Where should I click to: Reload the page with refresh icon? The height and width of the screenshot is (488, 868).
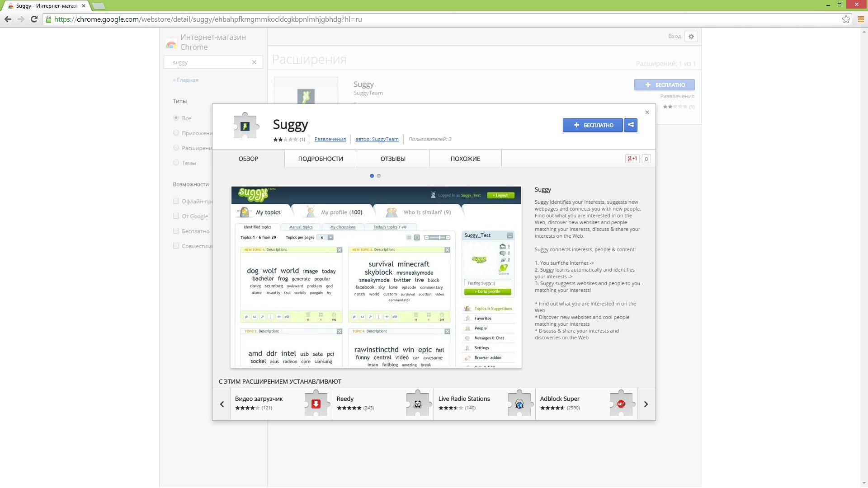click(x=34, y=19)
